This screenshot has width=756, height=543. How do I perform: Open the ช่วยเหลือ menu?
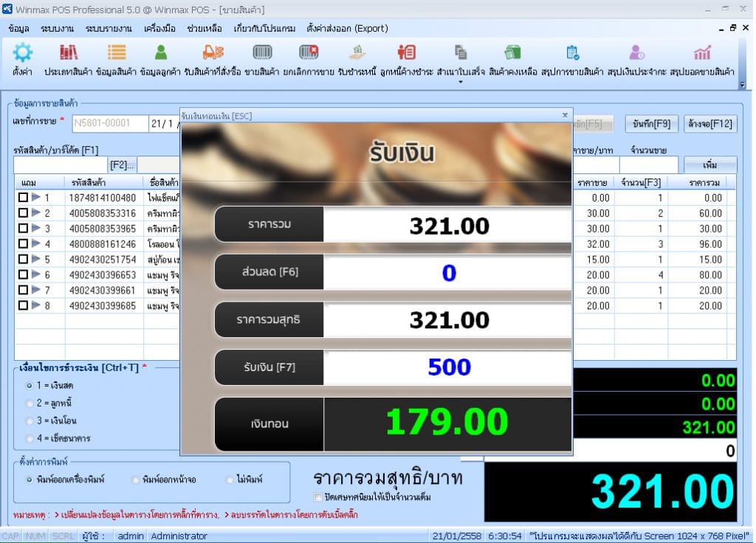click(205, 29)
